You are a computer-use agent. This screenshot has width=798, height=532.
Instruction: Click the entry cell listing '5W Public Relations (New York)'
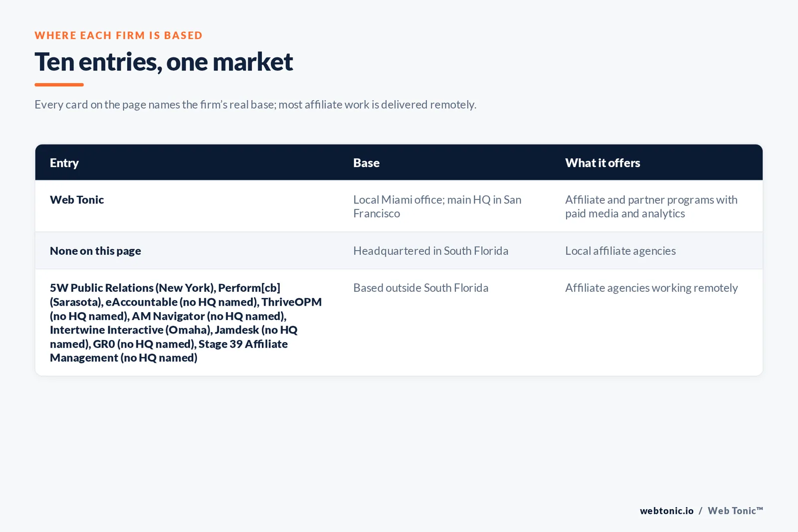pos(186,323)
